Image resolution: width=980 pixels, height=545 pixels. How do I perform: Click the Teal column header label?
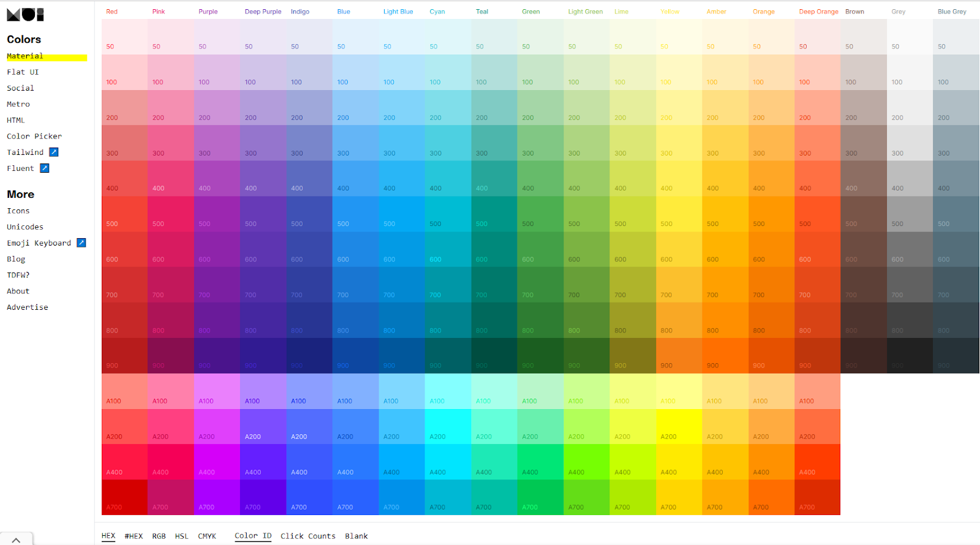[x=482, y=12]
